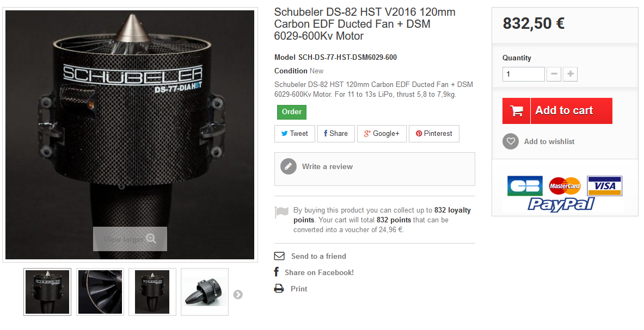The width and height of the screenshot is (644, 330).
Task: Click the shopping cart icon
Action: pos(516,111)
